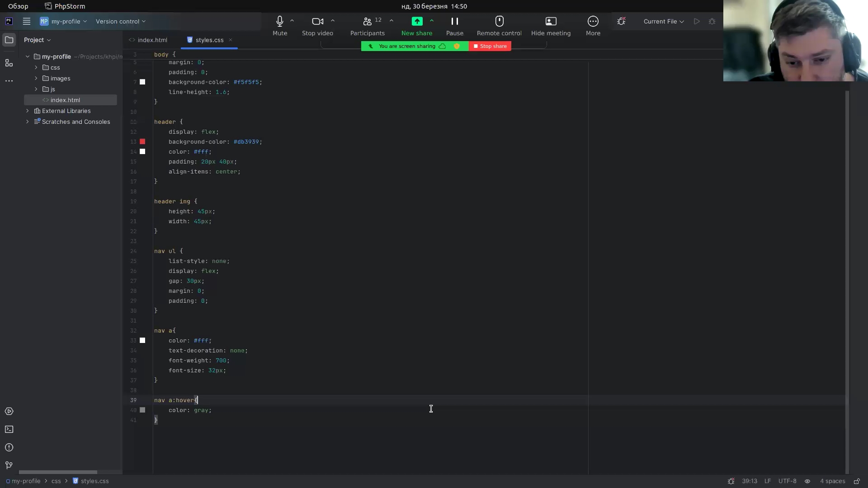Open the Problems tool window icon
The width and height of the screenshot is (868, 488).
pyautogui.click(x=9, y=447)
